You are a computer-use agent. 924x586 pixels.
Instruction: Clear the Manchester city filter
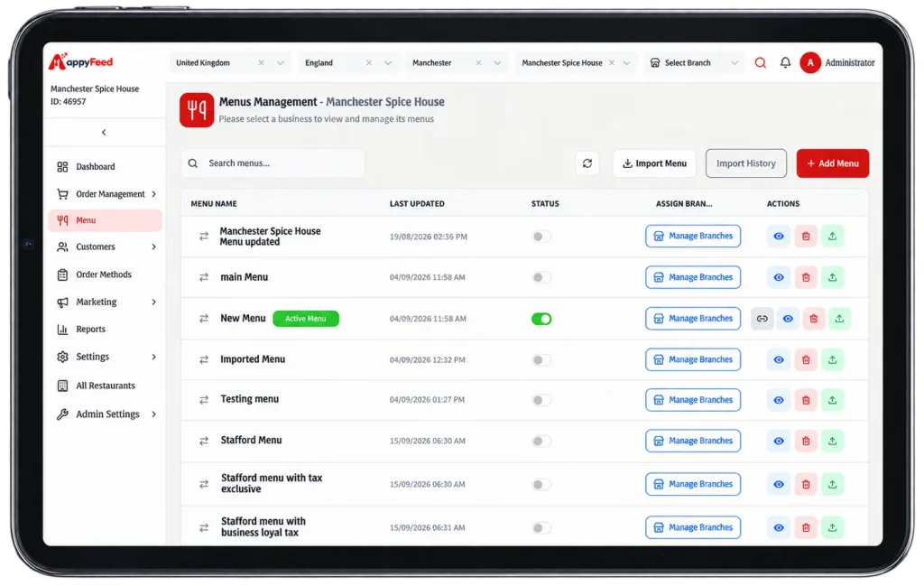point(478,63)
